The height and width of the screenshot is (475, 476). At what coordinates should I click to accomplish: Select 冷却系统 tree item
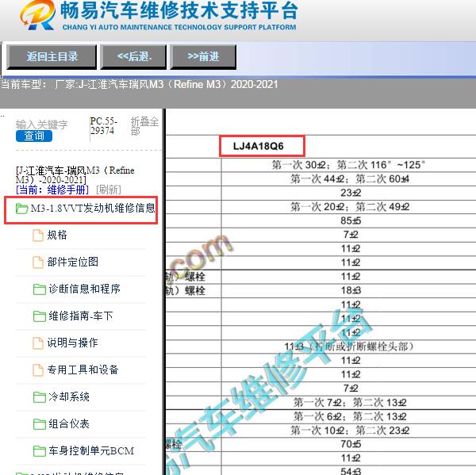click(69, 396)
